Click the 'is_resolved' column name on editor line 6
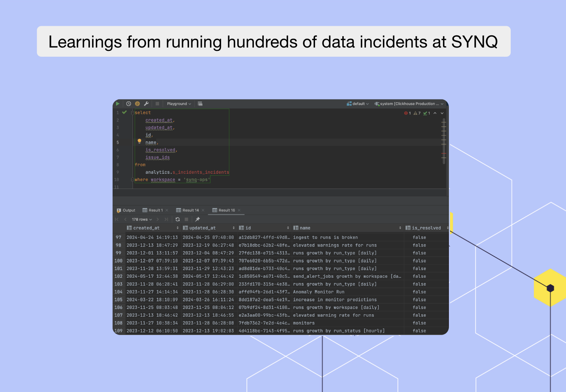This screenshot has height=392, width=566. coord(160,150)
